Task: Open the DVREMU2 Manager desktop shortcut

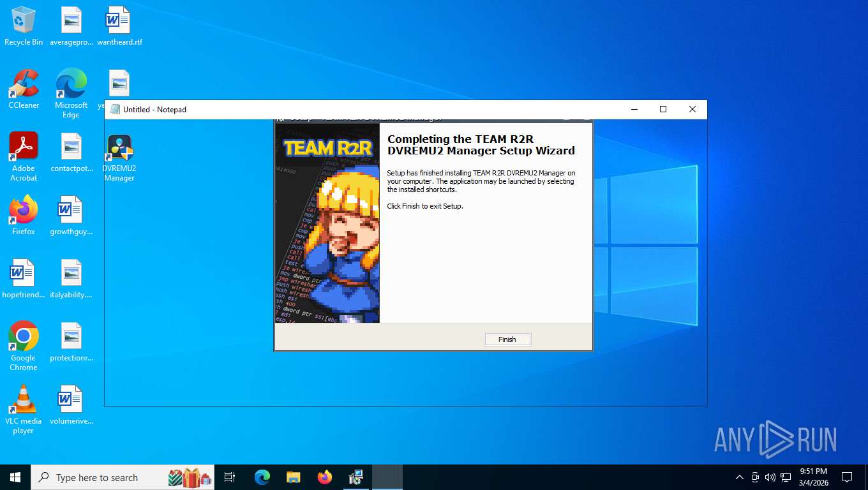Action: 119,158
